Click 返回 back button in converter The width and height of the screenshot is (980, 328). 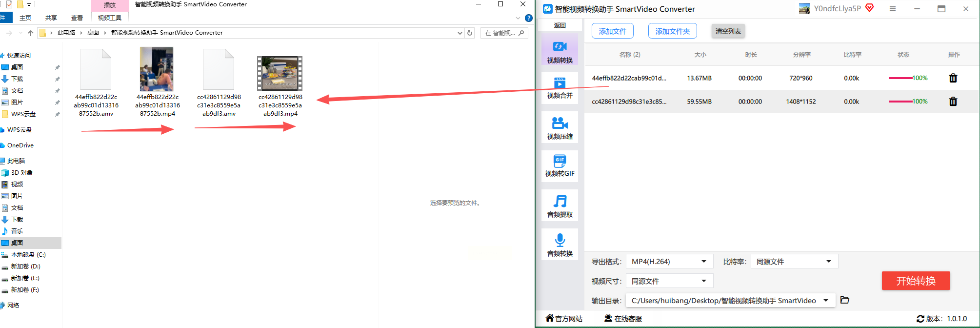pyautogui.click(x=560, y=25)
